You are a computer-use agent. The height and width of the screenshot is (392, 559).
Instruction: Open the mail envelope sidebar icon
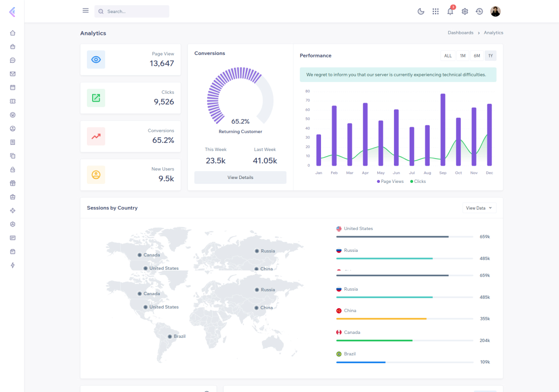pos(13,74)
